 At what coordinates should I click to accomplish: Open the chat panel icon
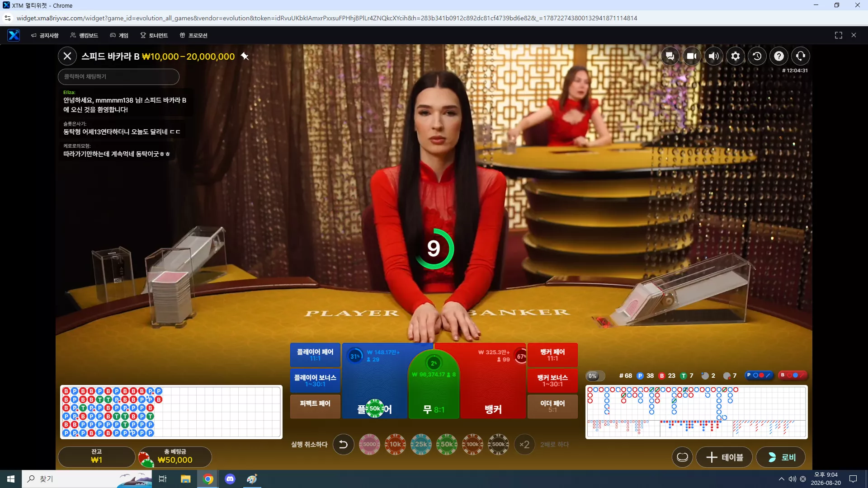pos(670,56)
